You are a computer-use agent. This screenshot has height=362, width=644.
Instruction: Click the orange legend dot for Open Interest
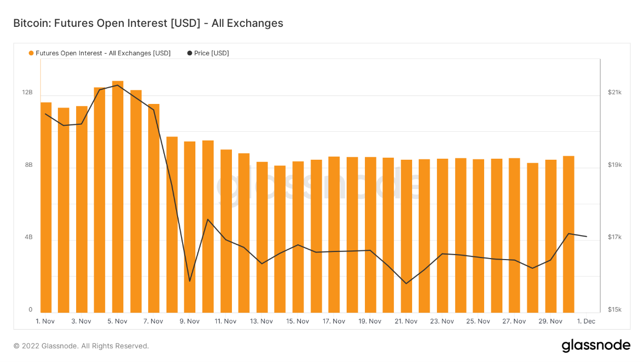31,53
